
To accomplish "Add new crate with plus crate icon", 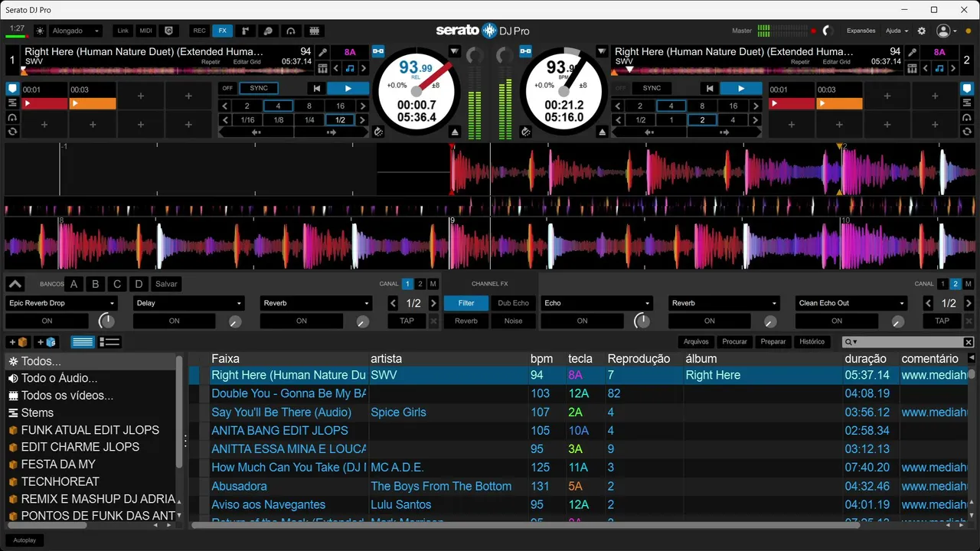I will coord(18,342).
